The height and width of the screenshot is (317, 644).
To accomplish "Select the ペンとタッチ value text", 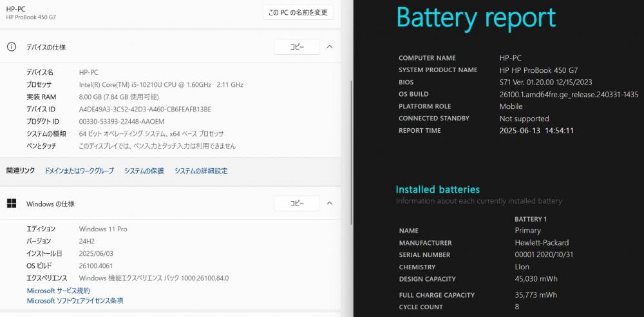I will (157, 146).
